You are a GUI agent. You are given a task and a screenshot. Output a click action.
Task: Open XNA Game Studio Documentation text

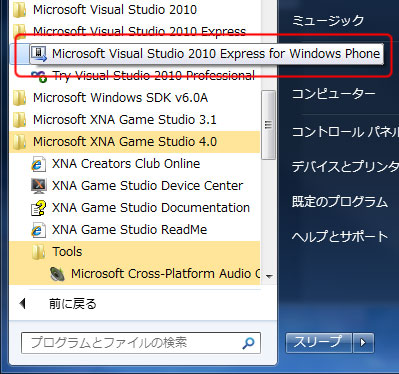[x=151, y=208]
